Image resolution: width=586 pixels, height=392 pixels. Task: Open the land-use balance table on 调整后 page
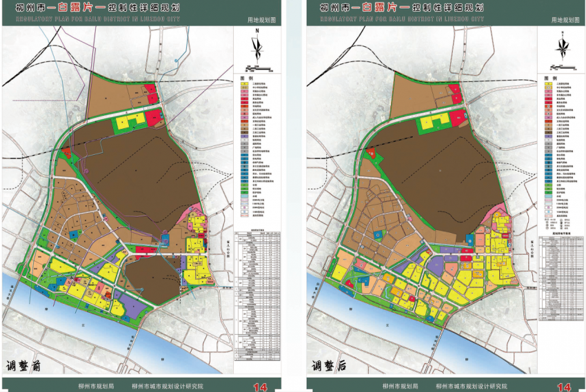(561, 277)
